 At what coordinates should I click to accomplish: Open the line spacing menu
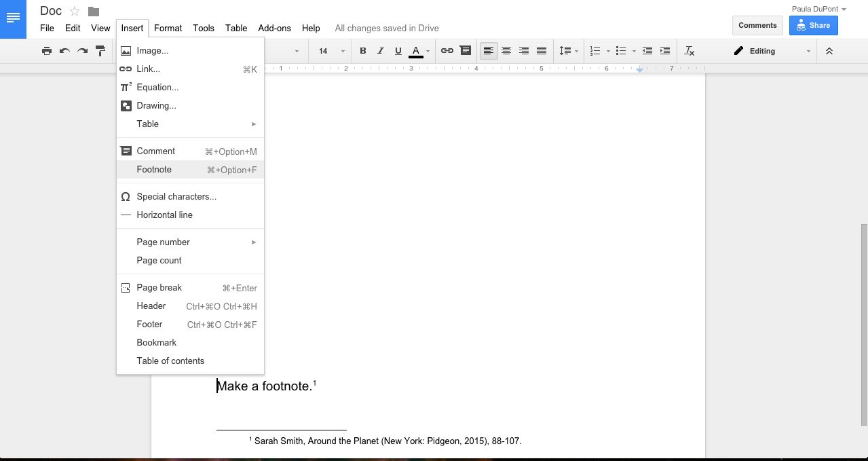click(x=569, y=50)
